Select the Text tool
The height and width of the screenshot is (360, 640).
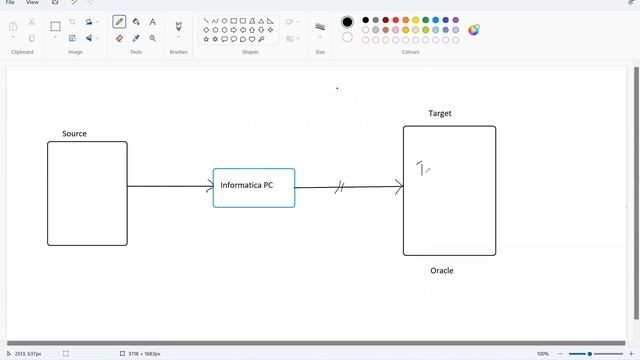click(152, 22)
